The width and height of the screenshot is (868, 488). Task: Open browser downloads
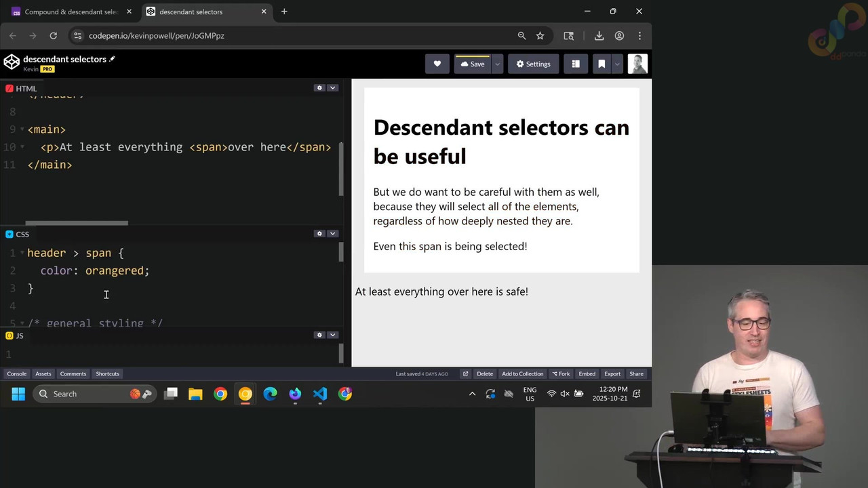pos(599,35)
